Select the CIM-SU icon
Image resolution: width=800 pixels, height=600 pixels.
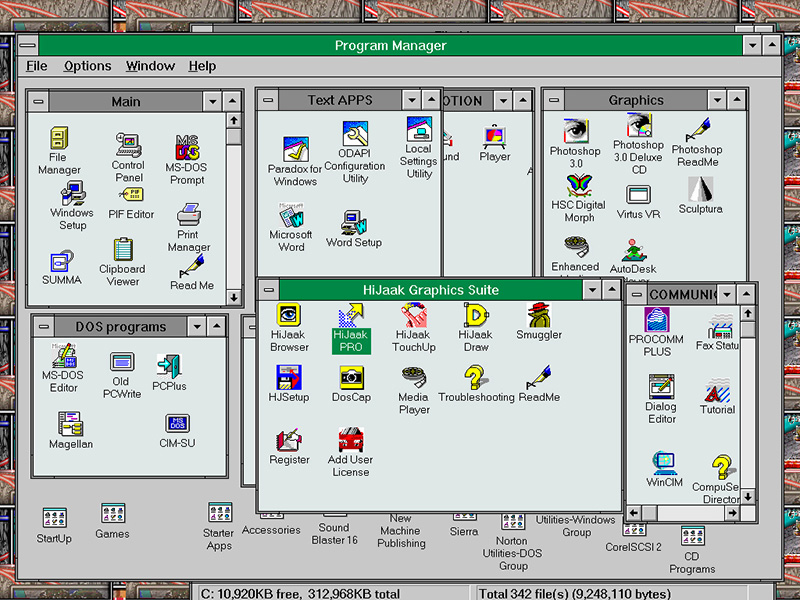tap(177, 423)
